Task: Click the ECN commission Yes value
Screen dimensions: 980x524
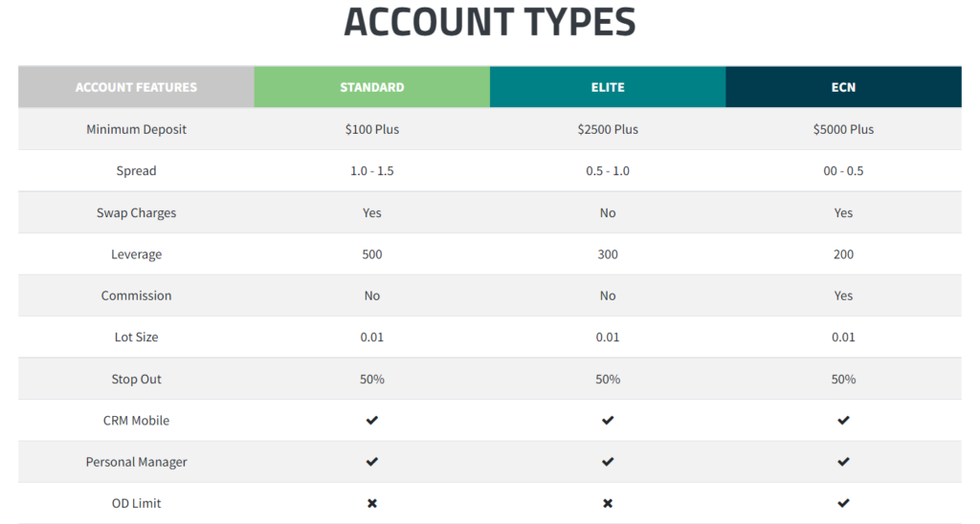Action: click(843, 295)
